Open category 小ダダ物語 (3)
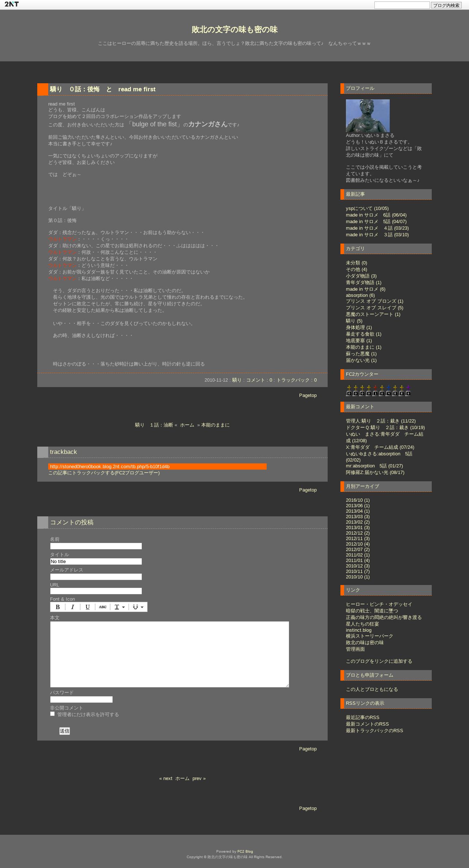This screenshot has width=469, height=868. (361, 276)
